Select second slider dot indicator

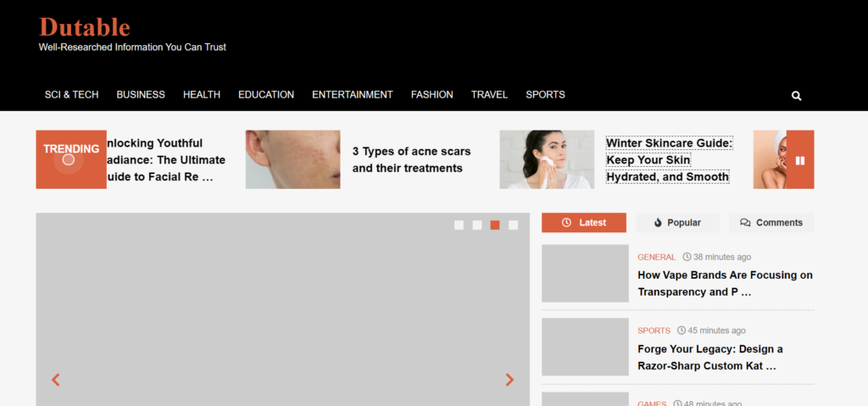click(476, 225)
